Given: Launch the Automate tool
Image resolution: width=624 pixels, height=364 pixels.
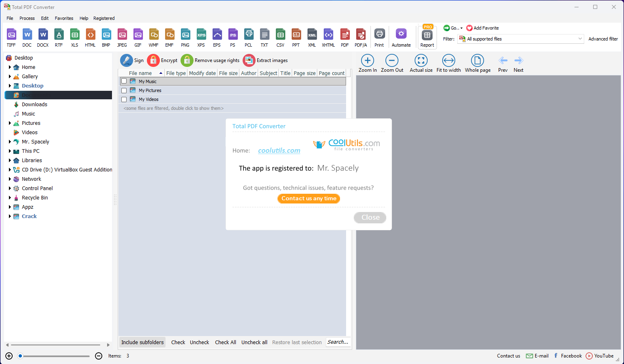Looking at the screenshot, I should click(x=401, y=38).
